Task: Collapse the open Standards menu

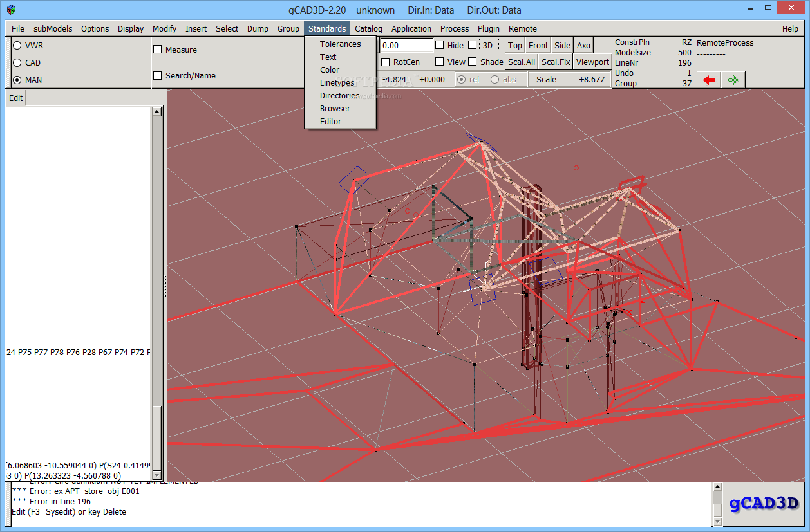Action: coord(327,28)
